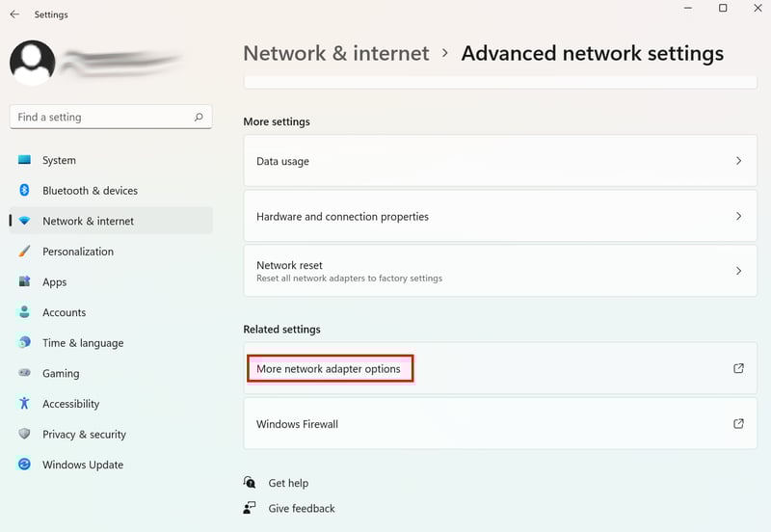The image size is (771, 532).
Task: Go to Windows Update page
Action: click(x=111, y=465)
